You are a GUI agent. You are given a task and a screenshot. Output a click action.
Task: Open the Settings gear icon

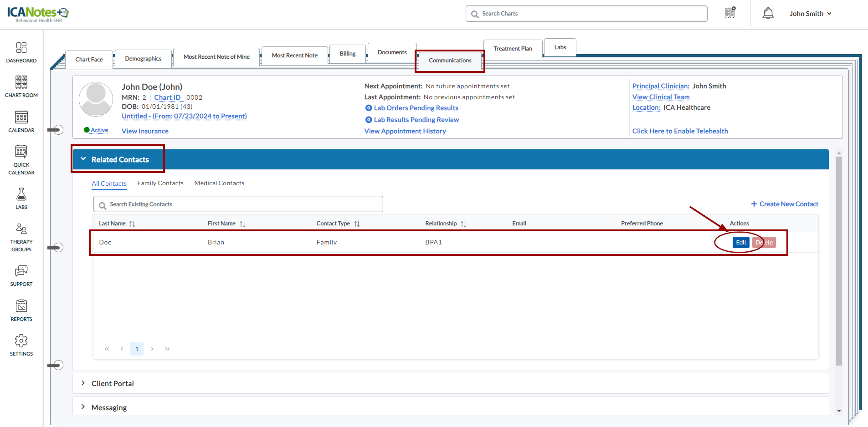(21, 341)
